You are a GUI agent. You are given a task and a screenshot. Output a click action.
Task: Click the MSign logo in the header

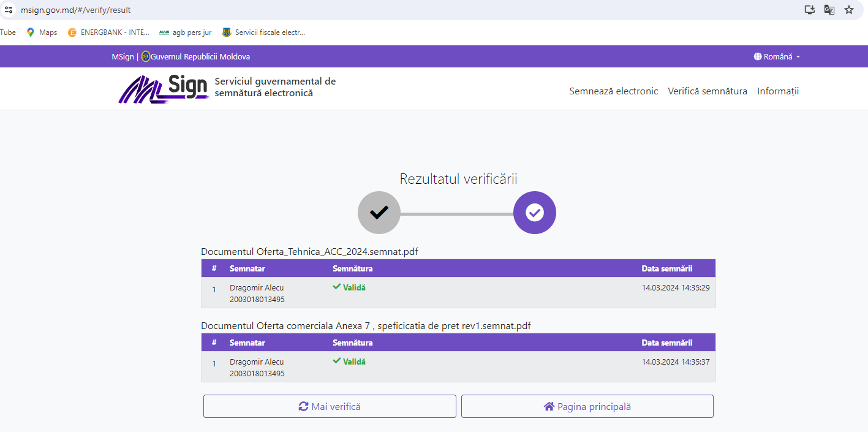point(164,89)
